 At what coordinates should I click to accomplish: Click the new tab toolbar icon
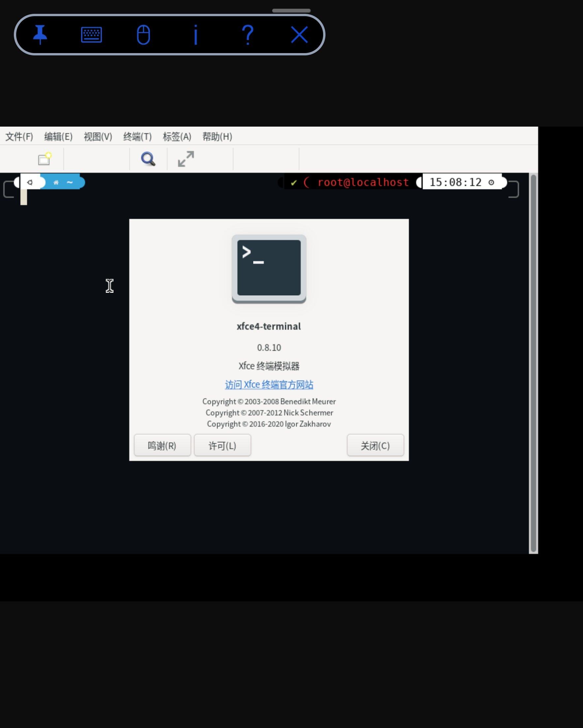click(x=45, y=159)
